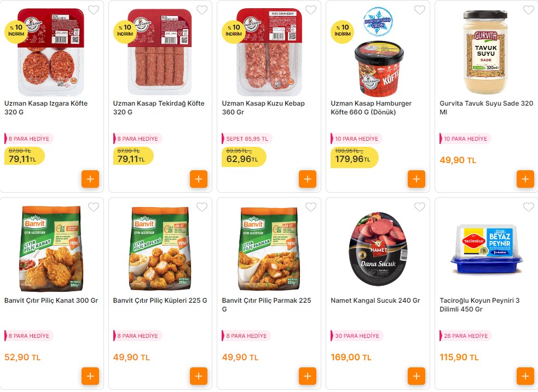Add Banvit Çıtır Piliç Parmak to cart
538x392 pixels.
308,376
